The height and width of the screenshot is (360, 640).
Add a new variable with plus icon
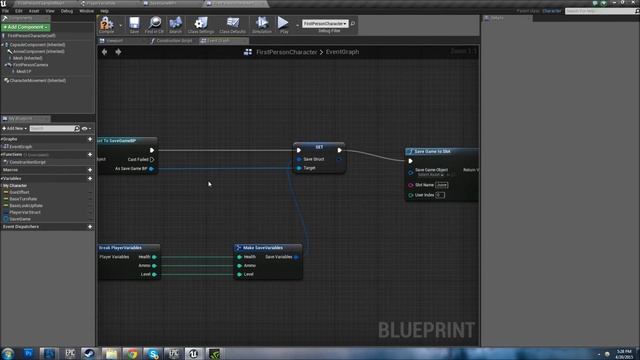(x=90, y=179)
